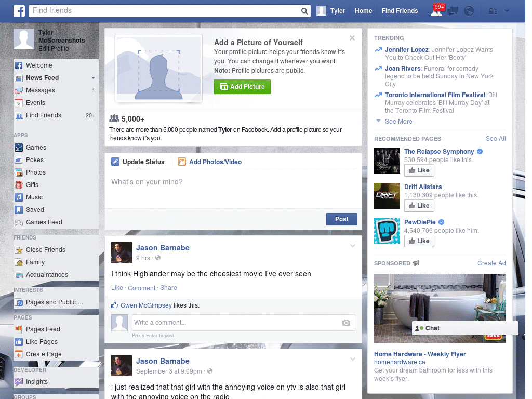Open Joan Rivers trending topic
This screenshot has height=399, width=532.
click(403, 69)
